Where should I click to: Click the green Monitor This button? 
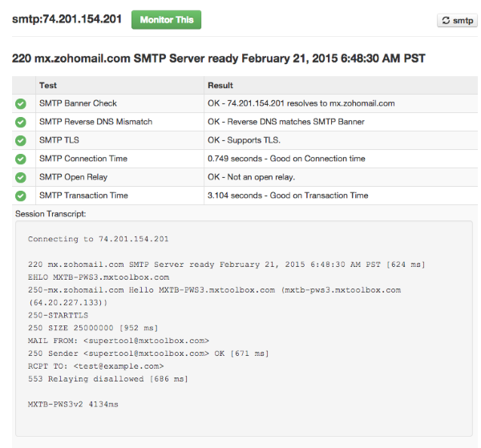[x=166, y=20]
